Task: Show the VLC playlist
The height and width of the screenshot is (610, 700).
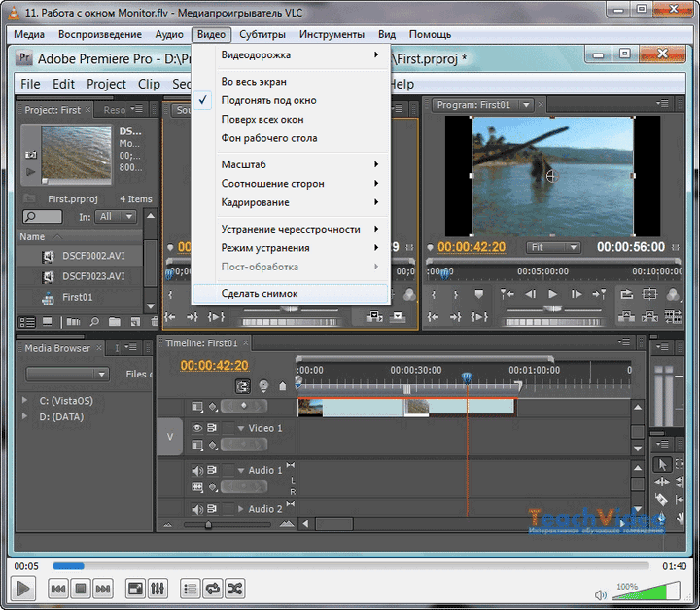Action: (x=191, y=589)
